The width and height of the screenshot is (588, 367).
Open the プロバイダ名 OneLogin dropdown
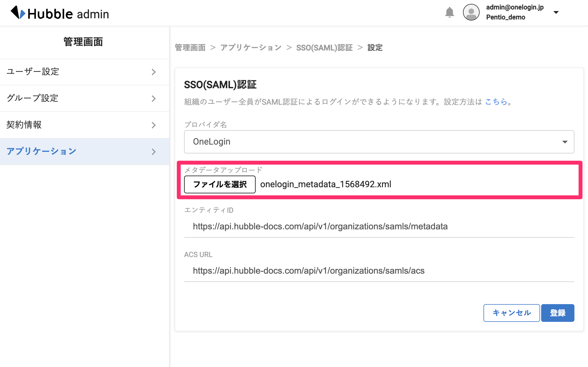coord(379,142)
